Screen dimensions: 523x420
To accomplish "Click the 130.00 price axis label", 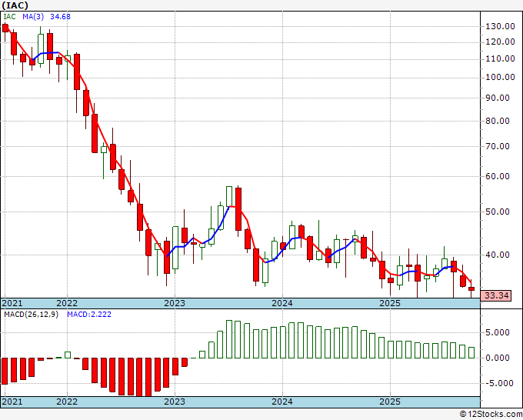I will coord(500,26).
